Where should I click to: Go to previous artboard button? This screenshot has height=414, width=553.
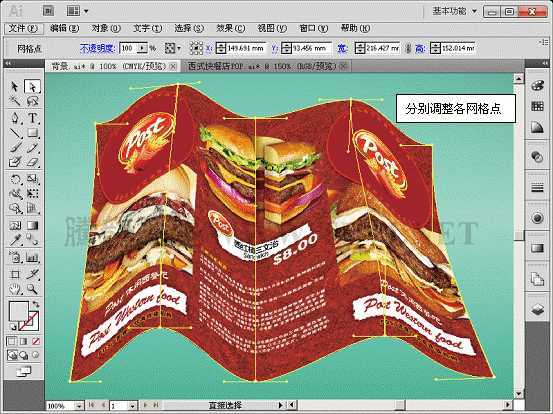[x=104, y=406]
